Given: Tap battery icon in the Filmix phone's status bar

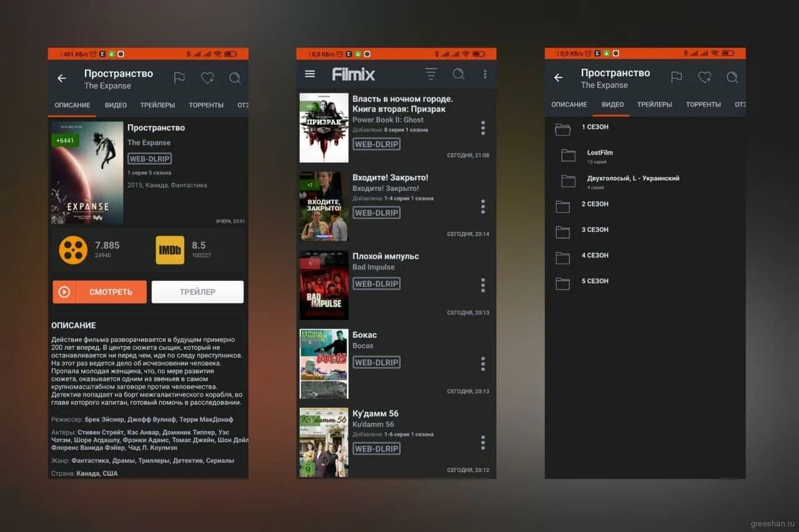Looking at the screenshot, I should tap(479, 54).
